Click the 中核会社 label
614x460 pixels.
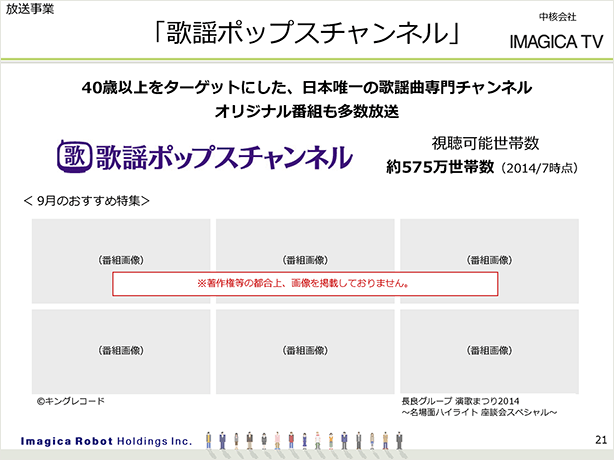pos(558,17)
